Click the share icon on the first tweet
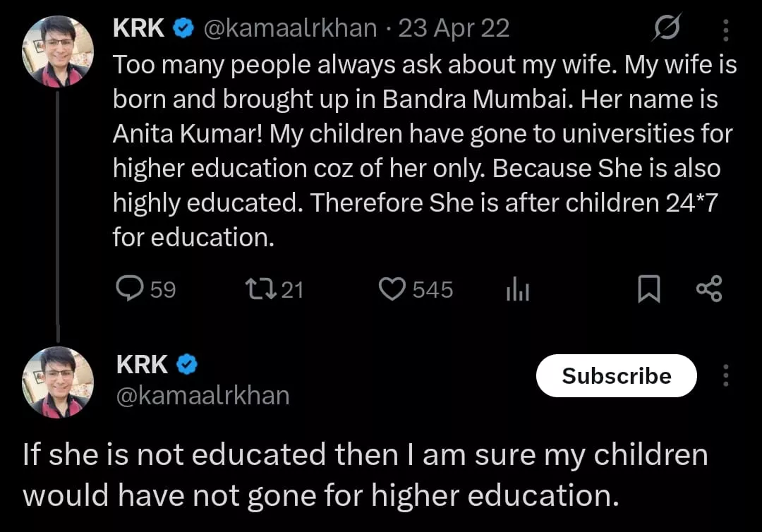762x532 pixels. tap(708, 289)
